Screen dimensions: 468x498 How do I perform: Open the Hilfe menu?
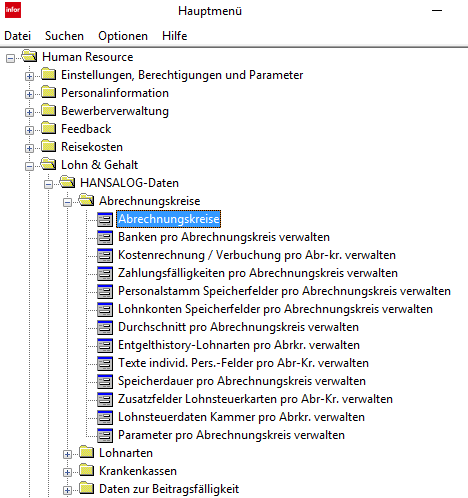point(175,36)
